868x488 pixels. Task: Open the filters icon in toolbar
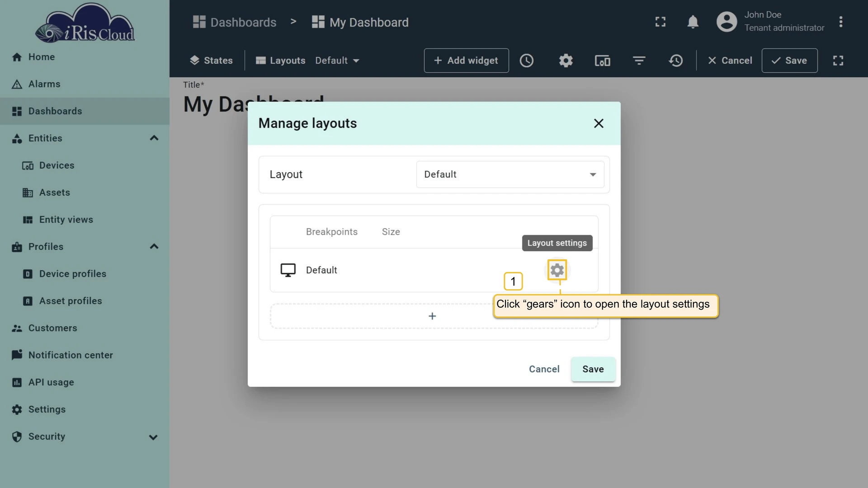pyautogui.click(x=639, y=61)
